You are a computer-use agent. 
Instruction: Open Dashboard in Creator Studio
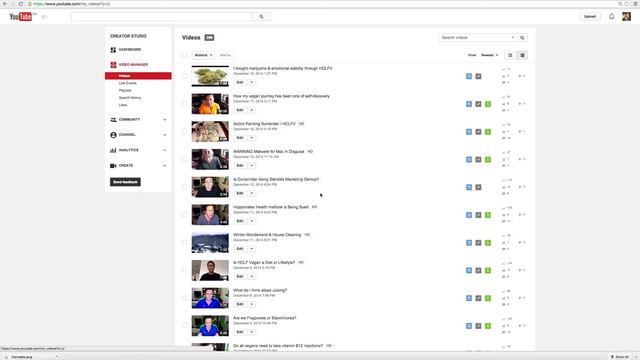pos(130,50)
